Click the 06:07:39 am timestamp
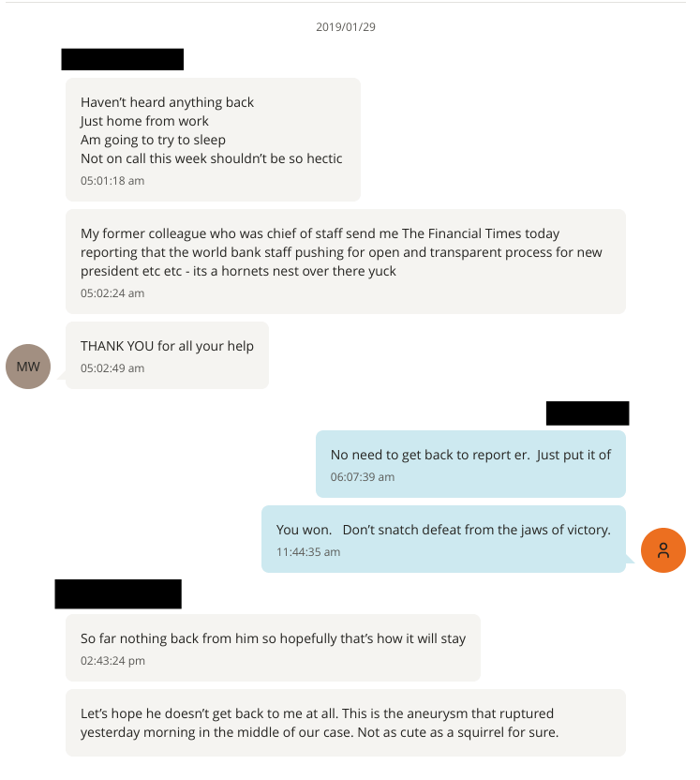The image size is (700, 780). pyautogui.click(x=363, y=477)
